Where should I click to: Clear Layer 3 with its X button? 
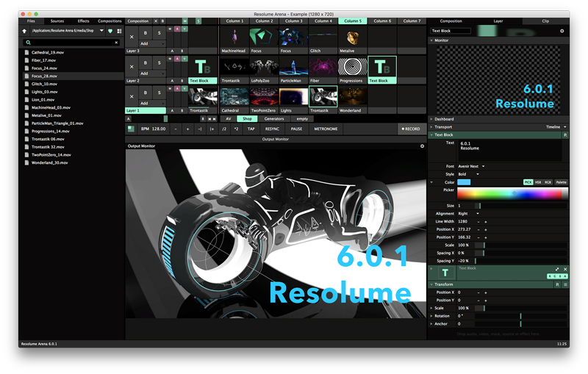[132, 37]
